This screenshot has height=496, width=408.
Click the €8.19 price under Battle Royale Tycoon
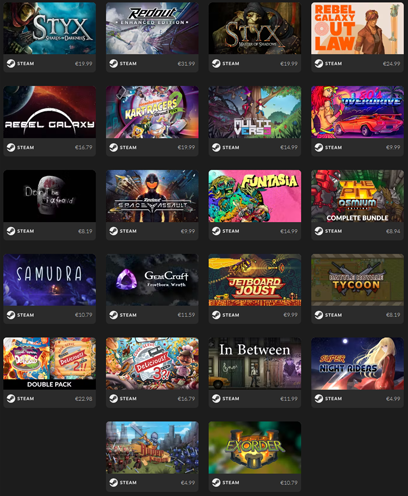pos(393,315)
